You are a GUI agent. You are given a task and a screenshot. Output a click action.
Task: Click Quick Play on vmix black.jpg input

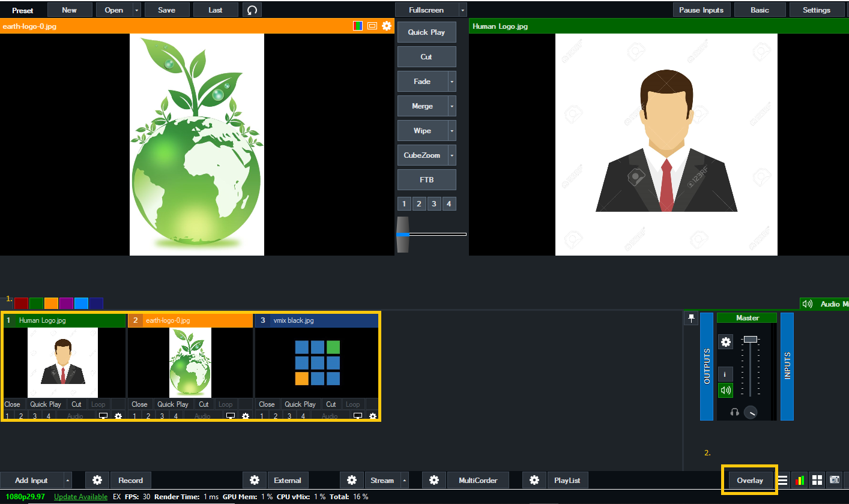(x=300, y=404)
